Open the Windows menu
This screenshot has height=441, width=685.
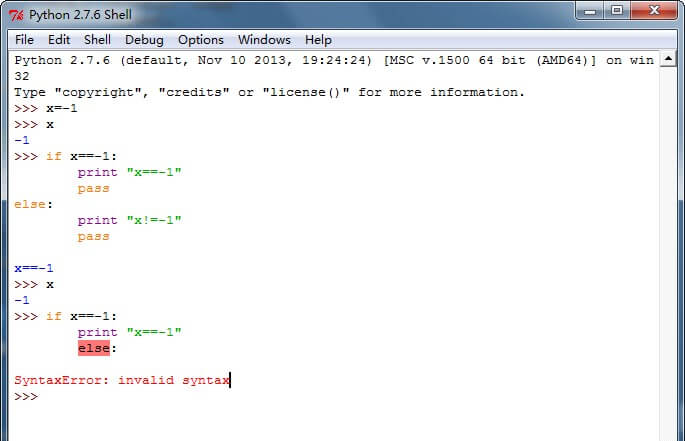coord(264,40)
